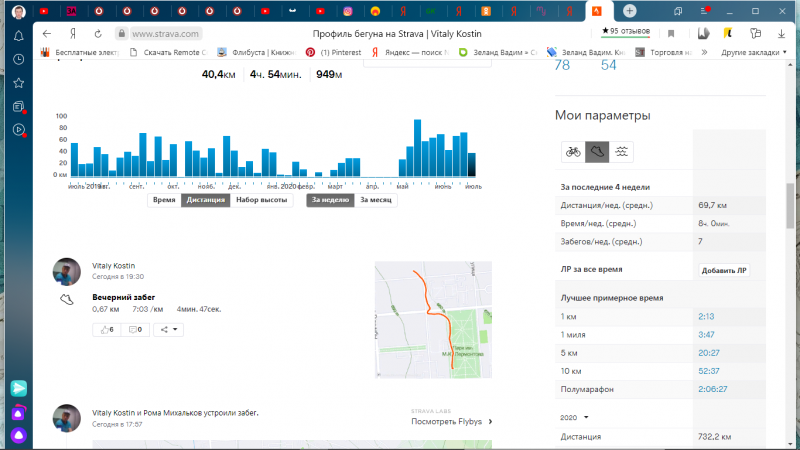Open share dropdown for Вечерний забег

click(168, 330)
